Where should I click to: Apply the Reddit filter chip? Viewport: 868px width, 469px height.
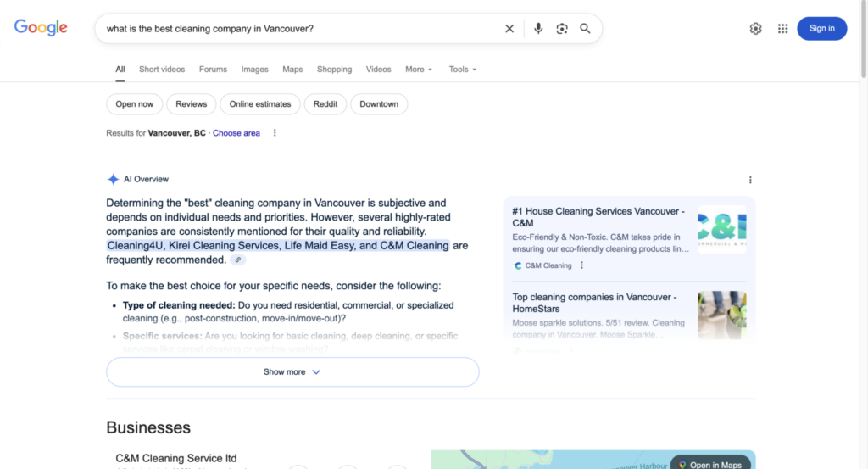(325, 104)
